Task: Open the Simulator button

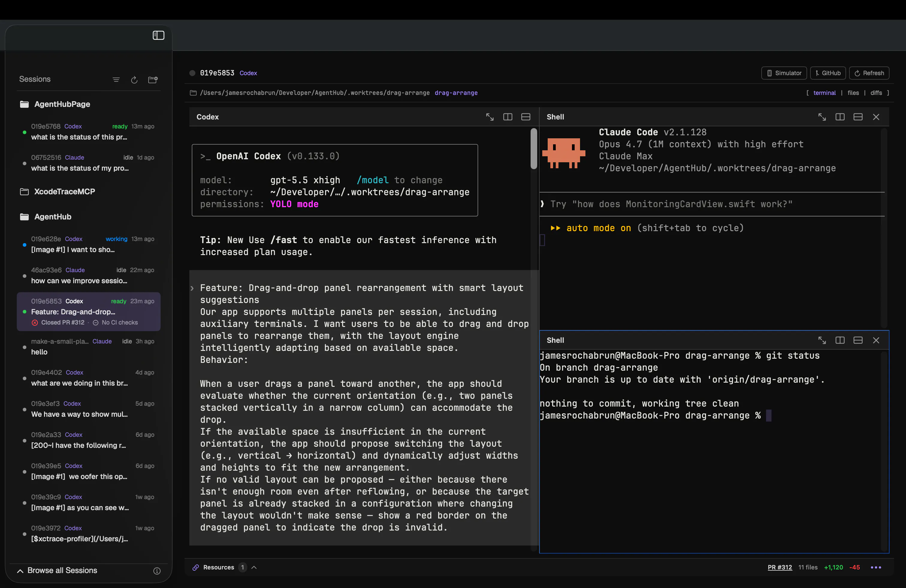Action: click(784, 73)
